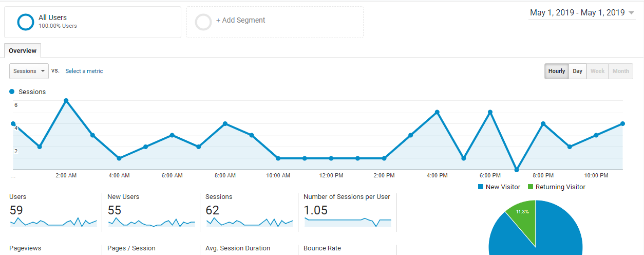Image resolution: width=644 pixels, height=255 pixels.
Task: Click the Sessions per User sparkline
Action: (348, 222)
